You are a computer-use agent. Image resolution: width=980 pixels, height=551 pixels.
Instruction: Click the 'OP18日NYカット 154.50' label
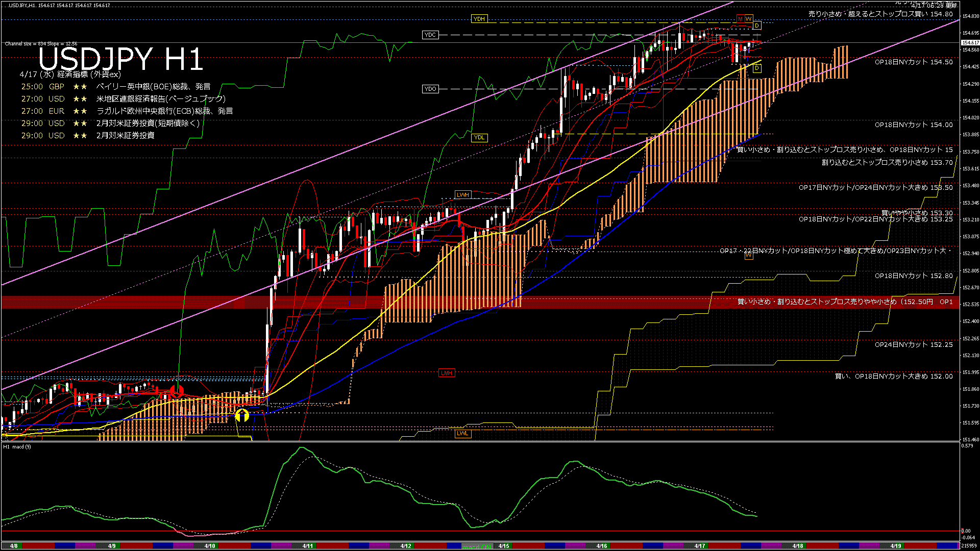914,62
